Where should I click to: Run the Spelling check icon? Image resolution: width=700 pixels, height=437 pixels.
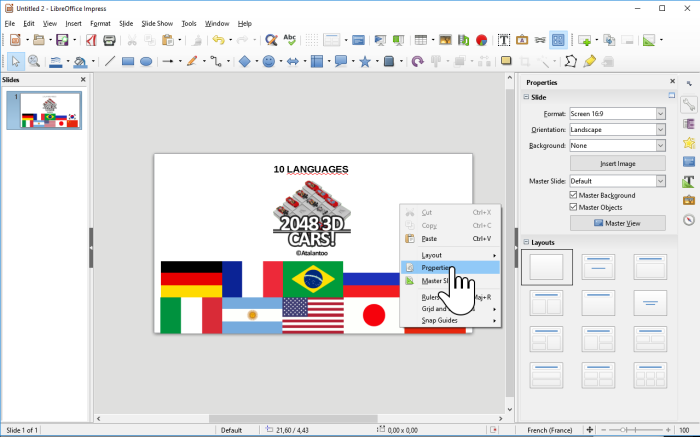click(290, 40)
